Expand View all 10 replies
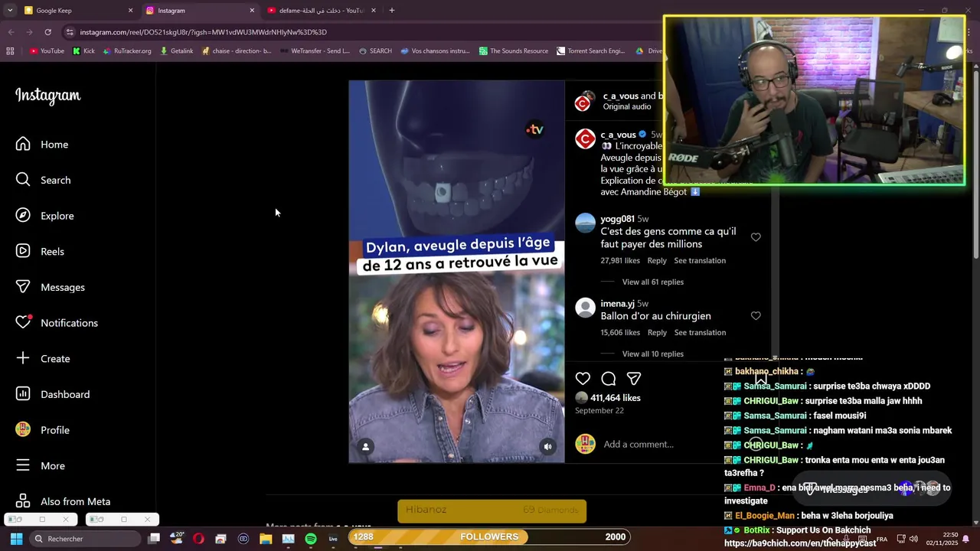980x551 pixels. click(653, 354)
